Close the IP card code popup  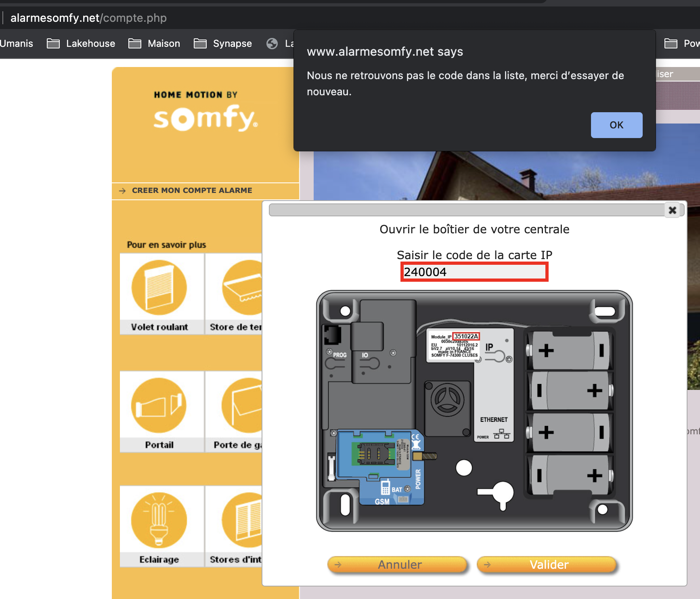click(x=672, y=210)
